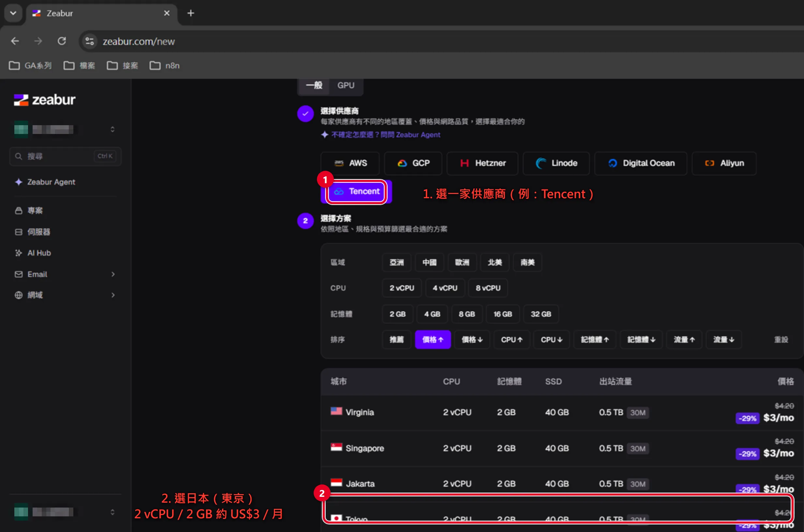Filter memory by 2 GB
This screenshot has width=804, height=532.
point(397,314)
